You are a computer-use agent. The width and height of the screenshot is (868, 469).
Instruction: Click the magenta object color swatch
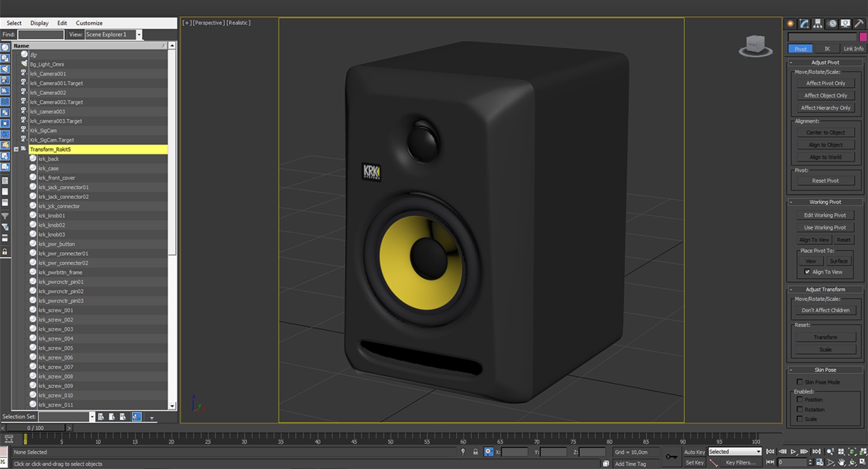click(863, 37)
